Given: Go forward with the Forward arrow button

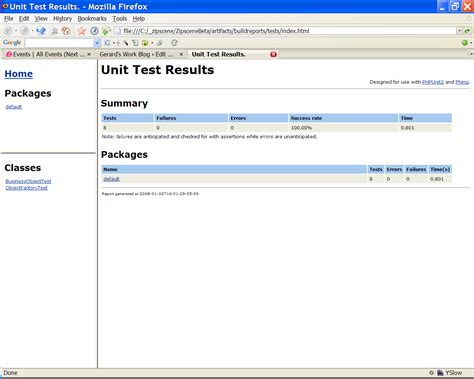Looking at the screenshot, I should tap(24, 31).
